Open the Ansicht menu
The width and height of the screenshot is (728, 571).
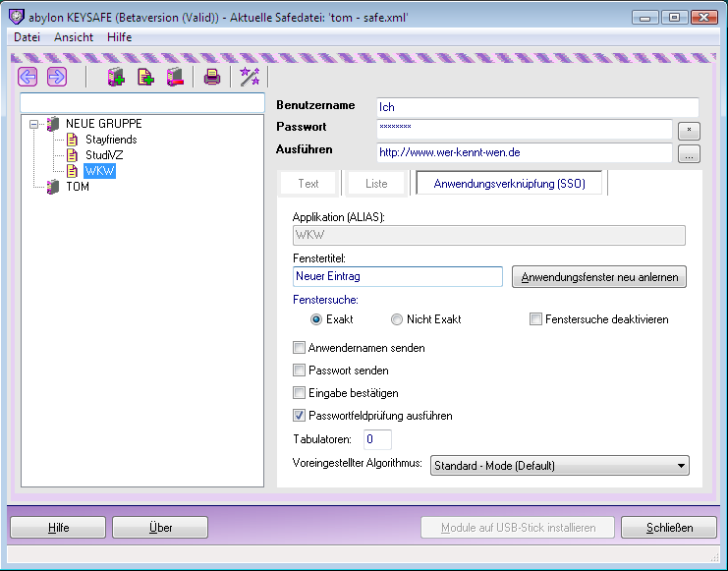click(x=74, y=37)
